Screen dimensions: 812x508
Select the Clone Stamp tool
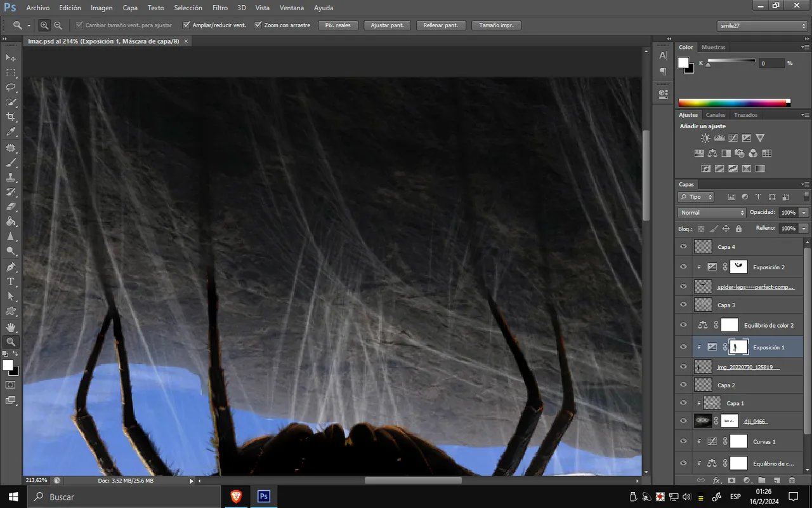coord(11,177)
